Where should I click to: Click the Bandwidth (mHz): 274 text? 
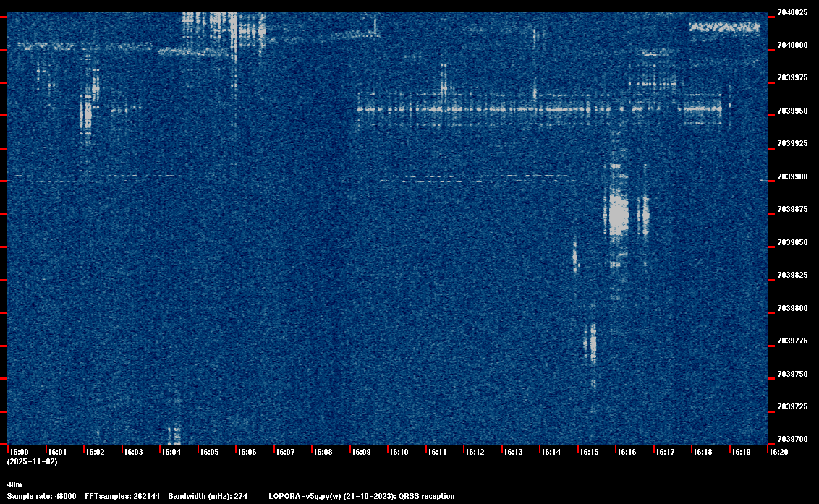pos(208,496)
